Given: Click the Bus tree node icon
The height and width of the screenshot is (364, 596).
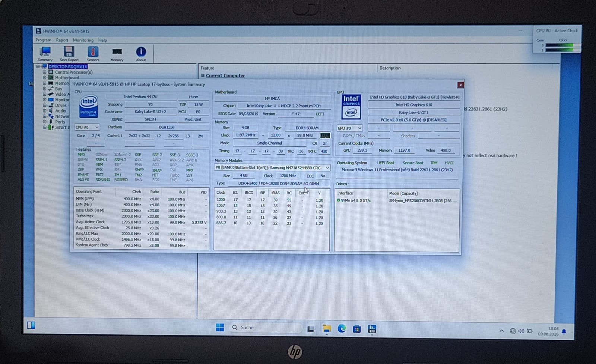Looking at the screenshot, I should [x=51, y=89].
